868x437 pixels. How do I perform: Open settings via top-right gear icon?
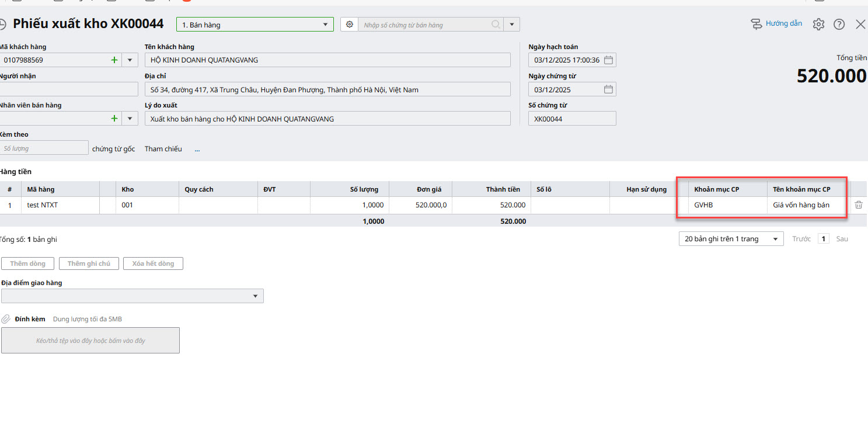pyautogui.click(x=818, y=24)
